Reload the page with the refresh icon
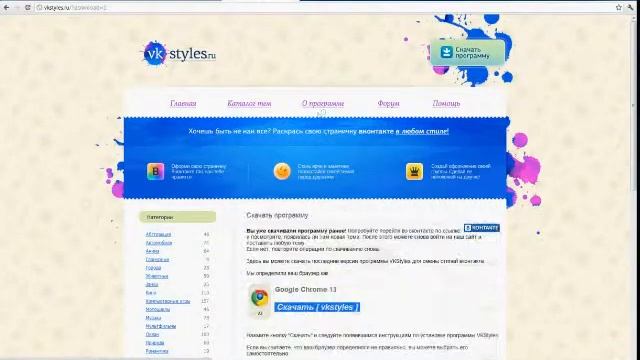640x360 pixels. pos(28,7)
